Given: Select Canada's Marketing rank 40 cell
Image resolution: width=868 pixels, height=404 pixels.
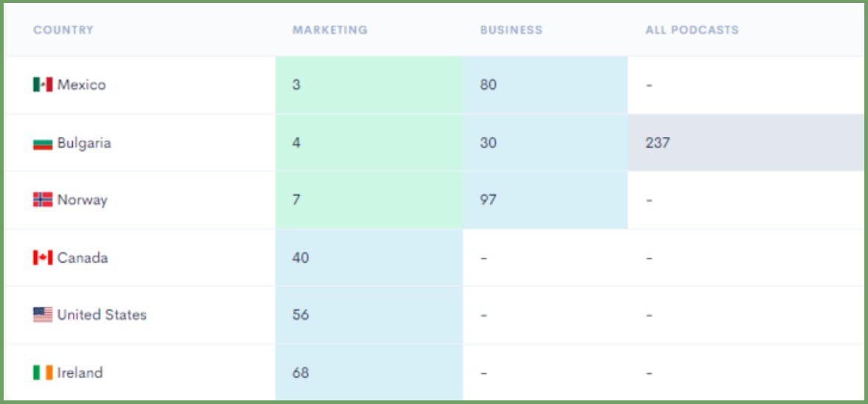Looking at the screenshot, I should pos(369,258).
